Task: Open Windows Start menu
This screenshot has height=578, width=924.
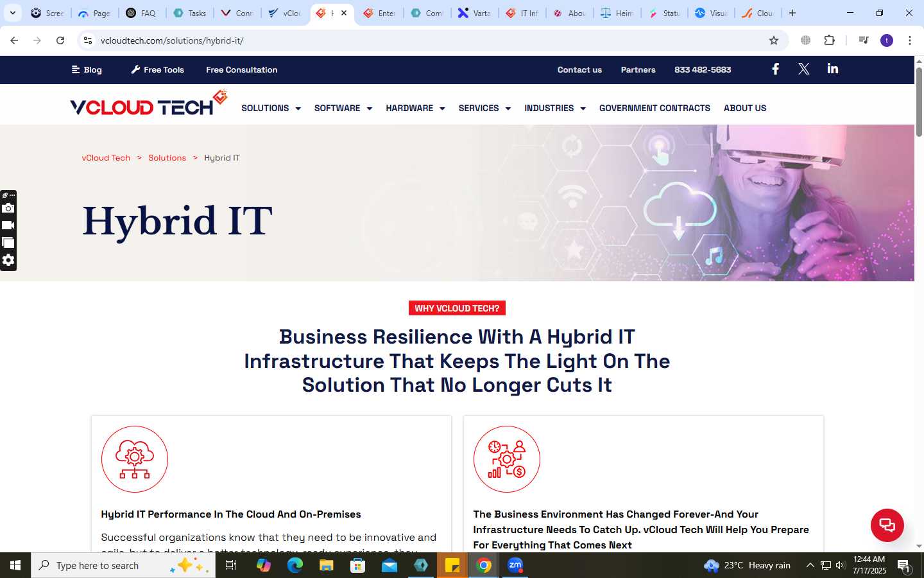Action: (x=15, y=565)
